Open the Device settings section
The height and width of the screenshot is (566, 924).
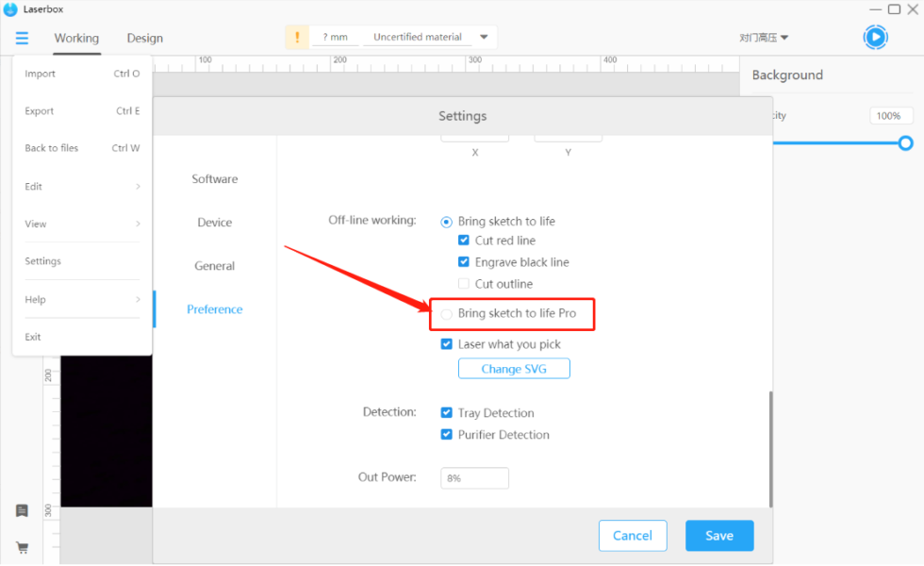point(215,223)
